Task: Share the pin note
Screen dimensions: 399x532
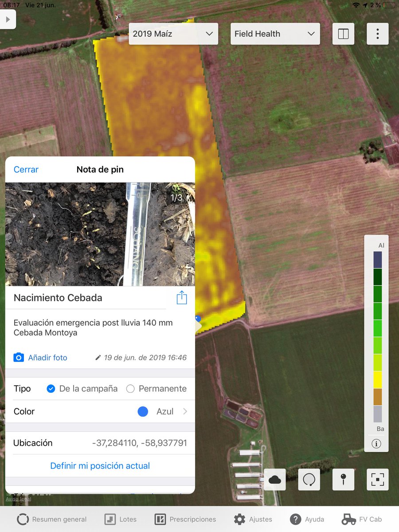Action: [x=182, y=297]
